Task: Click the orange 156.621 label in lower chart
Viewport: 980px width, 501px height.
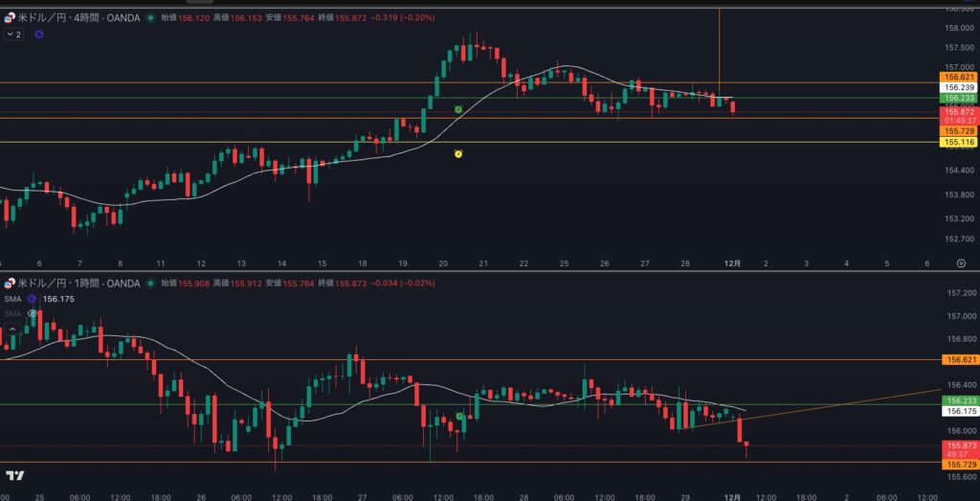Action: [x=958, y=360]
